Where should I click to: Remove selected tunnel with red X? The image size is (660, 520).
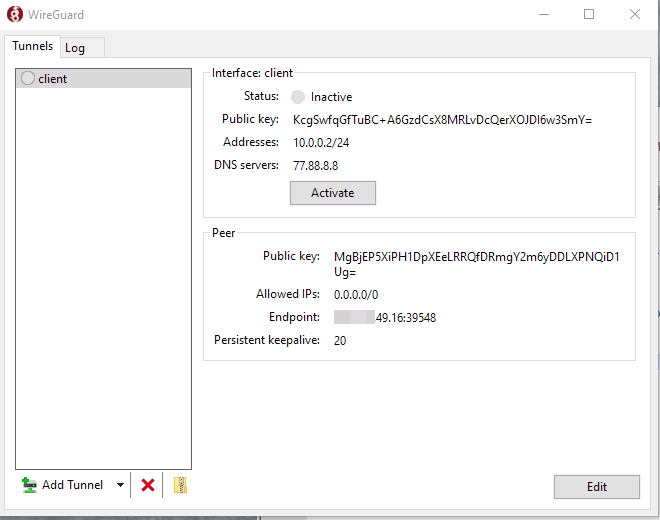148,485
